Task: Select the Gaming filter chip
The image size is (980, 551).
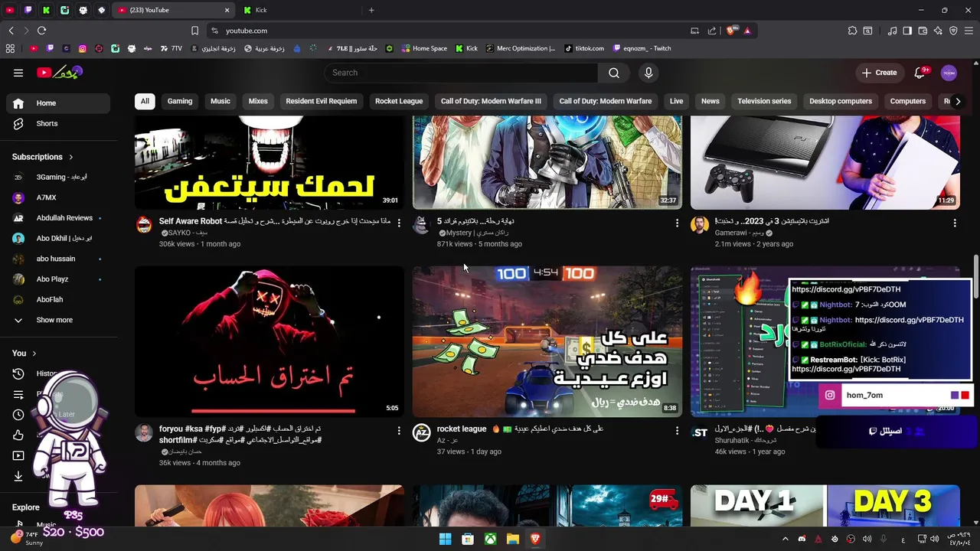Action: (x=180, y=101)
